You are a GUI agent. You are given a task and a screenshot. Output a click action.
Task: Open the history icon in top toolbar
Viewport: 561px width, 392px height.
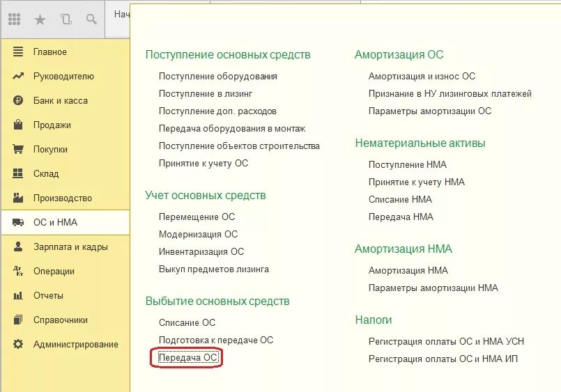pos(66,19)
